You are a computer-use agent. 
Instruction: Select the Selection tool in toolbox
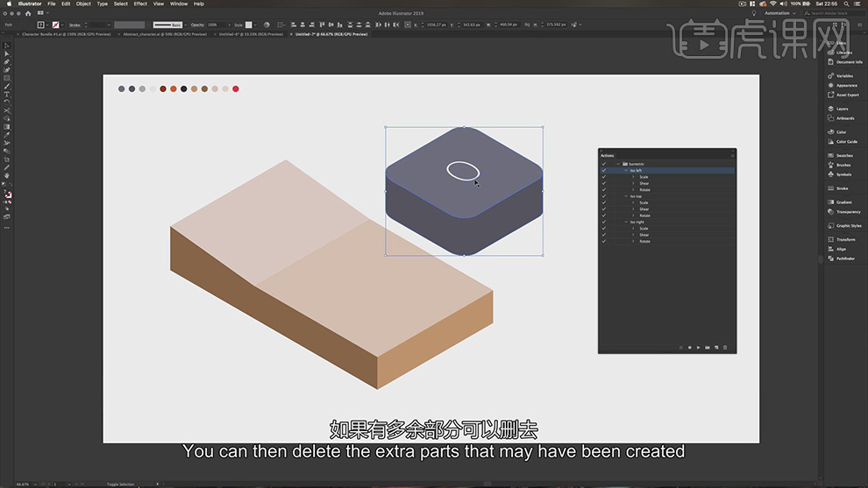[x=7, y=46]
